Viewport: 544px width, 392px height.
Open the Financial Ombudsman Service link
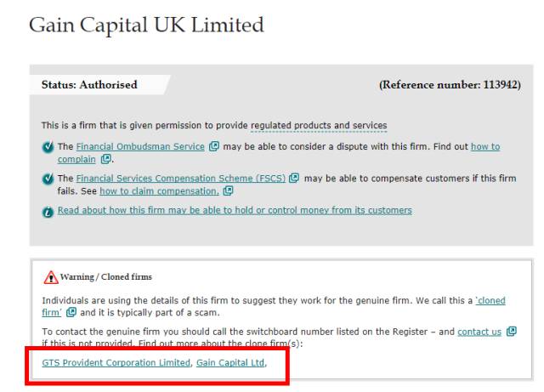(x=139, y=147)
